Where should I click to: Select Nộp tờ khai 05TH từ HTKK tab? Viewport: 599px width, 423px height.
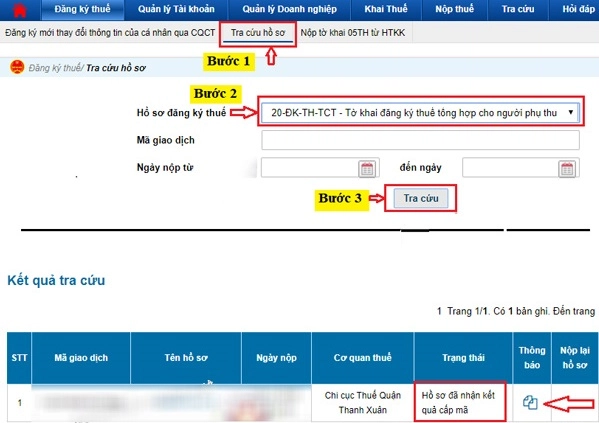click(353, 33)
